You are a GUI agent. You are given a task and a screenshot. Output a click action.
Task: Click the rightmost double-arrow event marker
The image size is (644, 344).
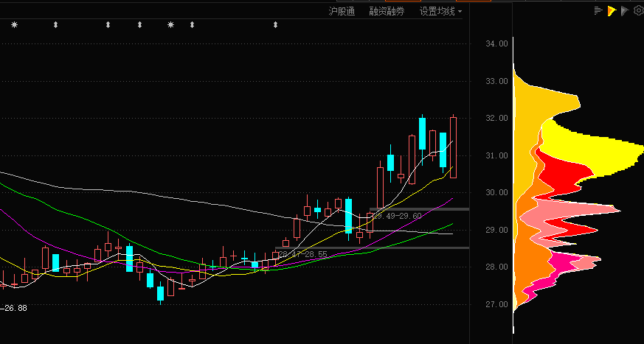pos(276,25)
